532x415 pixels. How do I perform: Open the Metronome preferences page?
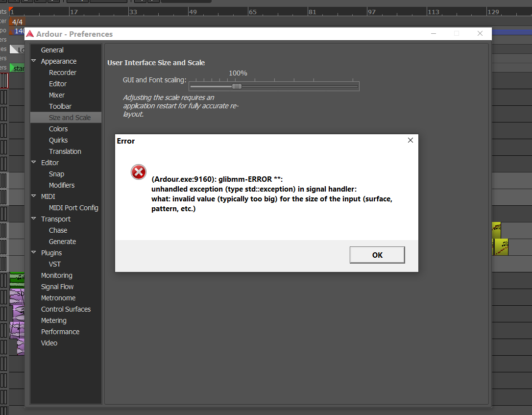58,298
